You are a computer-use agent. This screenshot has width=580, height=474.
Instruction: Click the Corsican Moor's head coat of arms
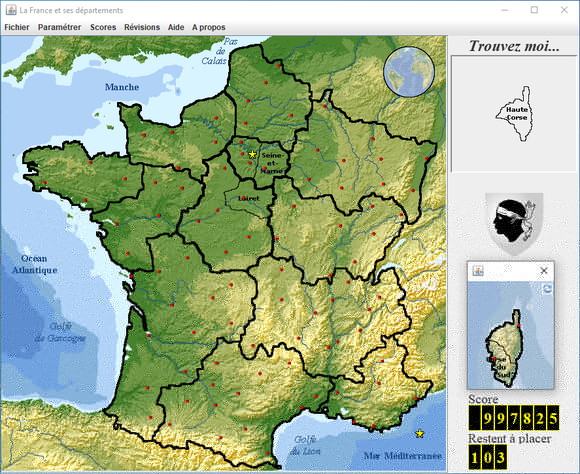514,223
